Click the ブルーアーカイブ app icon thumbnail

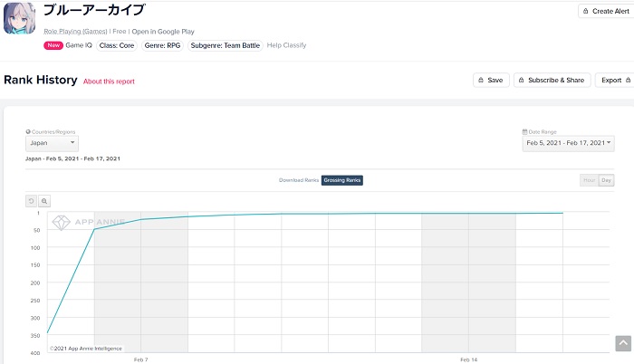point(19,18)
